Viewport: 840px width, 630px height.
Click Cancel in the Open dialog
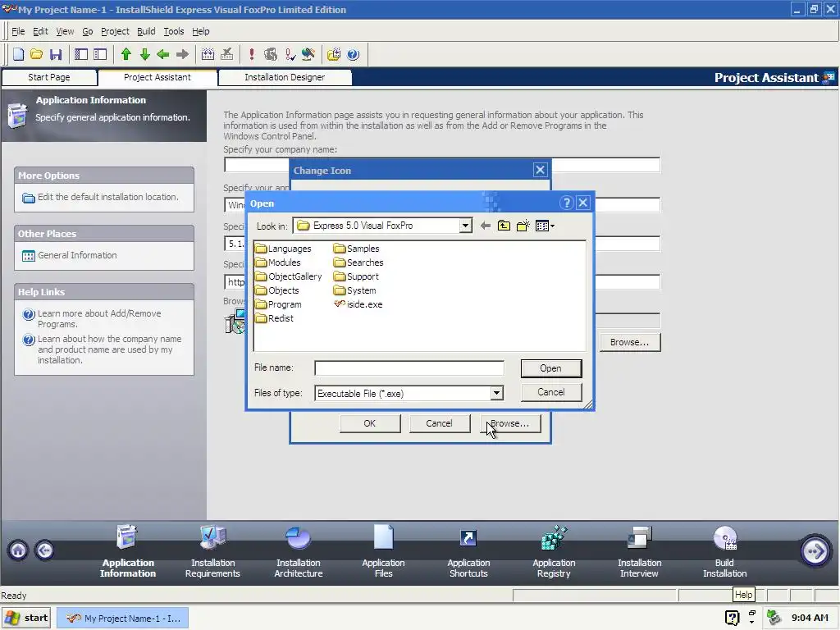pos(550,392)
